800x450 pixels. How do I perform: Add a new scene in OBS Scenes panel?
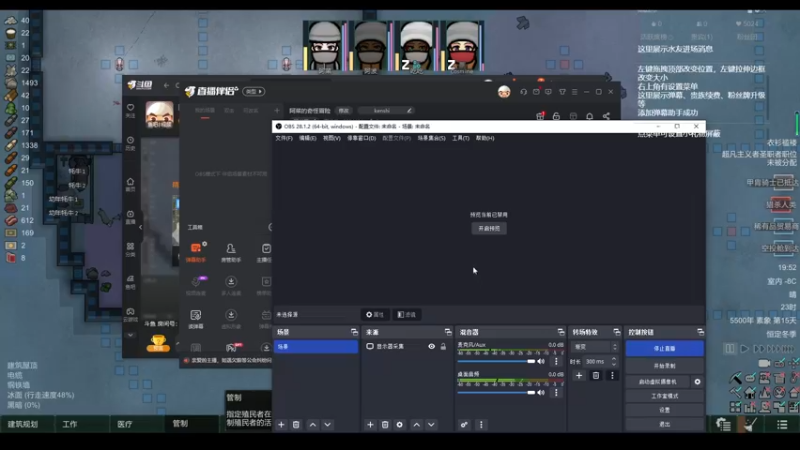281,424
